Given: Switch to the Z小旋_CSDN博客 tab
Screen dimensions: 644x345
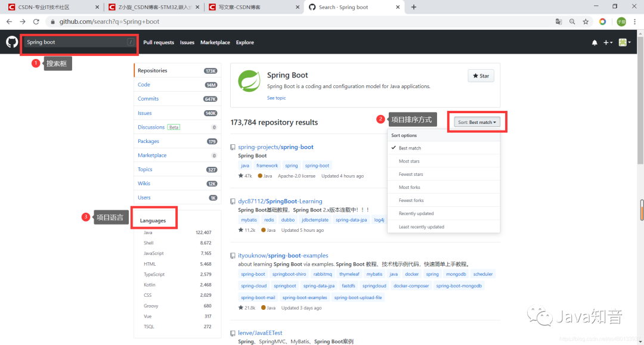Looking at the screenshot, I should click(154, 7).
